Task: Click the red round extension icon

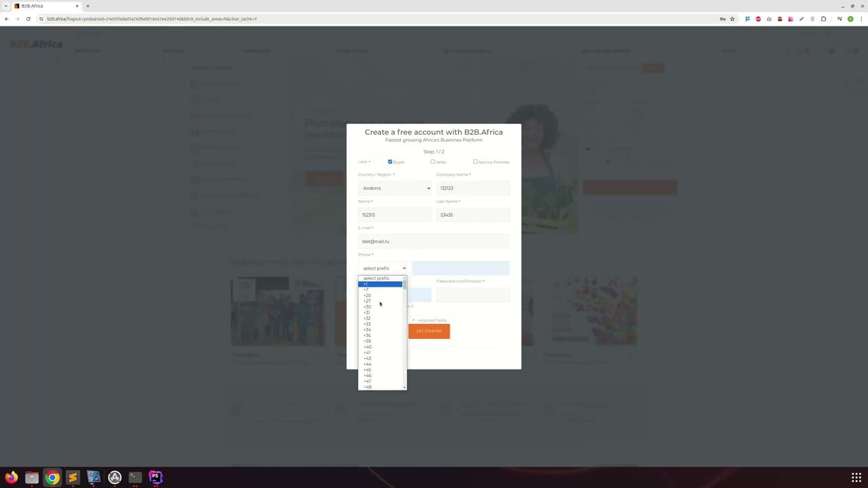Action: [x=758, y=19]
